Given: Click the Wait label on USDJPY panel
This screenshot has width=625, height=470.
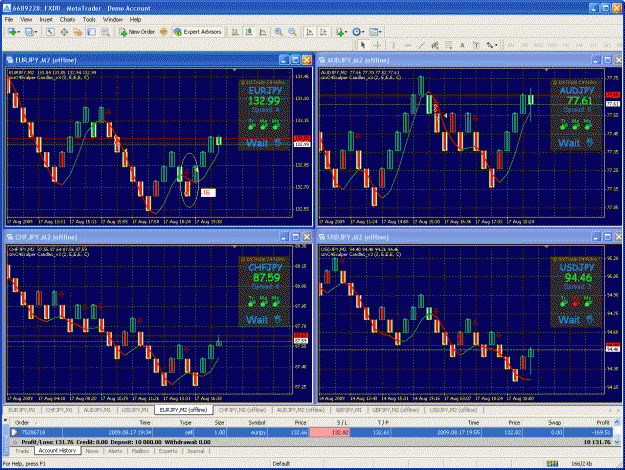Looking at the screenshot, I should click(569, 320).
